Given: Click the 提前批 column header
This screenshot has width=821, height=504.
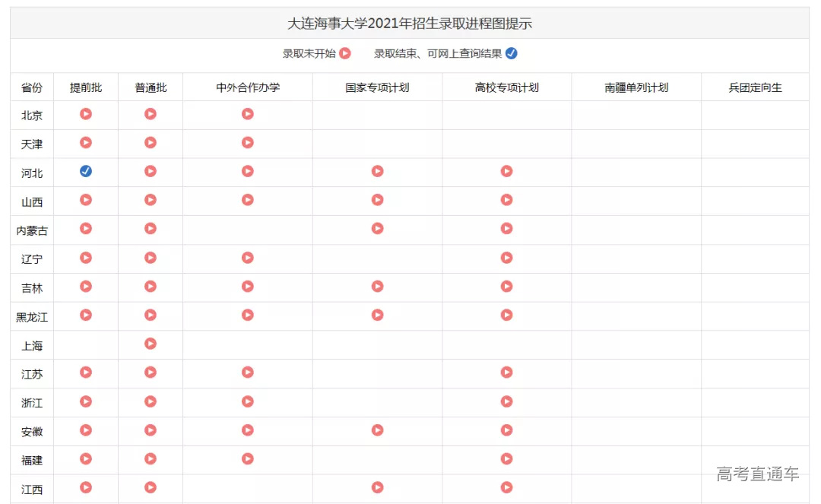Looking at the screenshot, I should tap(86, 88).
